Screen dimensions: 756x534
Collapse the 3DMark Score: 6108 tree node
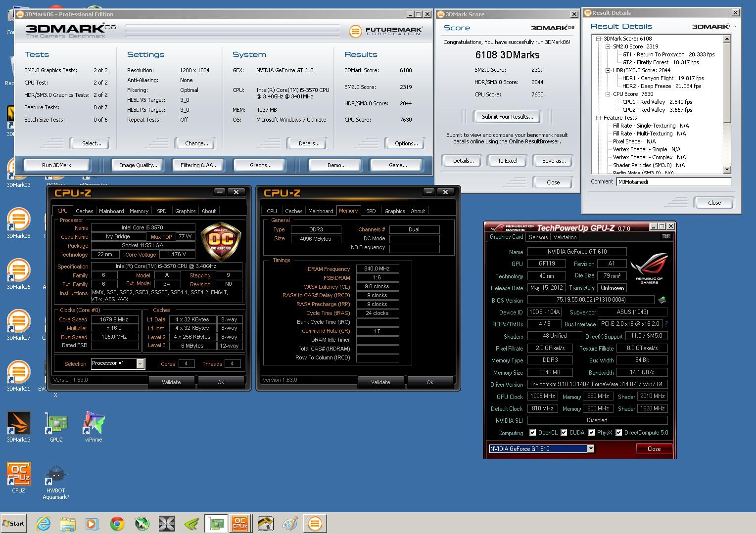pyautogui.click(x=598, y=39)
